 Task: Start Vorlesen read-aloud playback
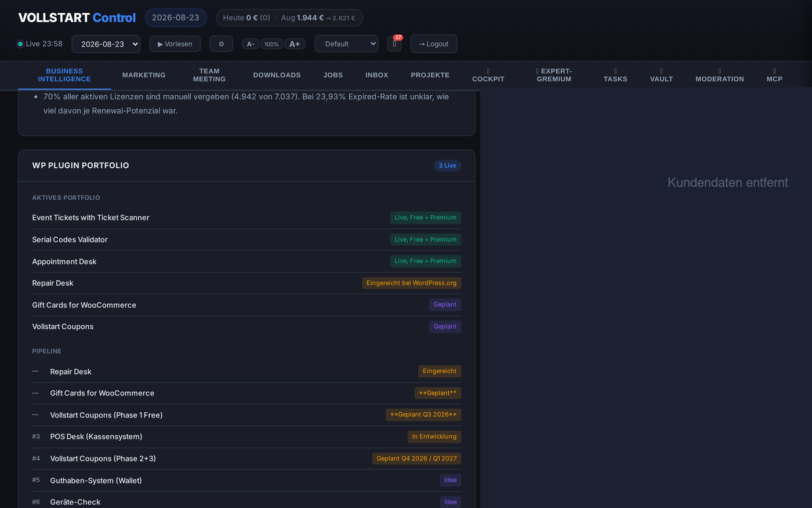[175, 44]
